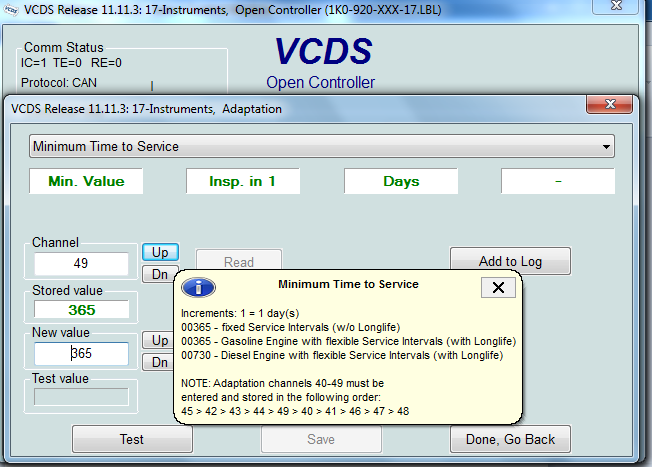
Task: Close the Adaptation window
Action: [610, 104]
